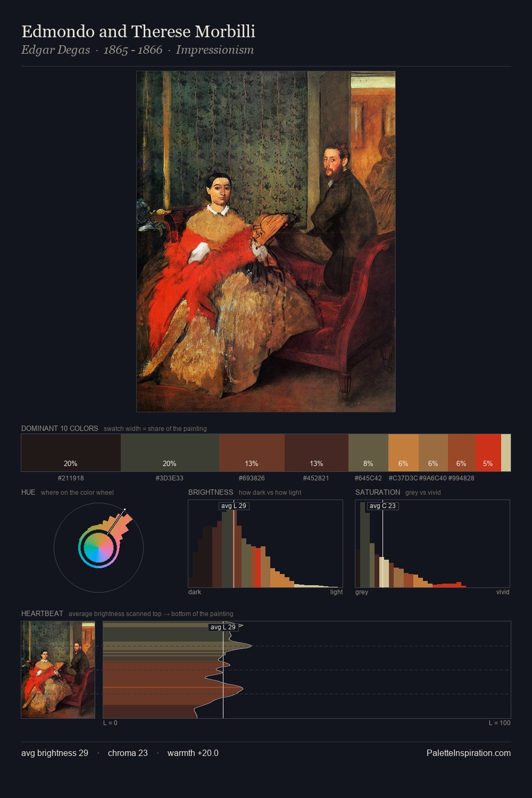532x798 pixels.
Task: Click the title "Edmondo and Therese Morbilli"
Action: 138,31
